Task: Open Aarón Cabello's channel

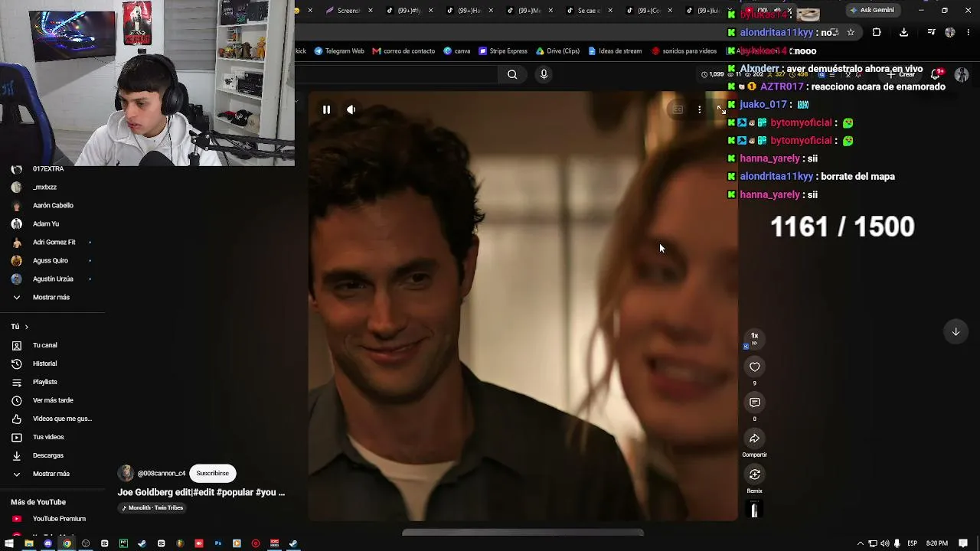Action: click(51, 205)
